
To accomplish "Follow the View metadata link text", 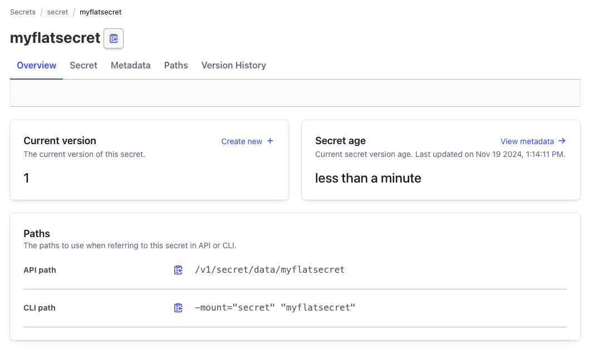I will 527,141.
